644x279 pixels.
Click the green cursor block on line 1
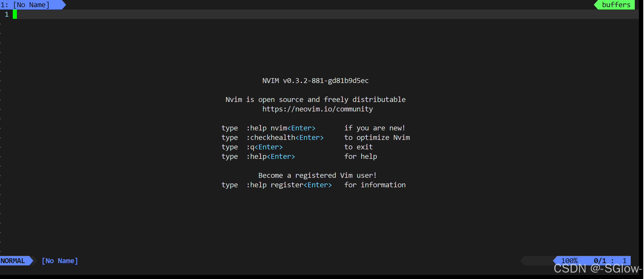(15, 14)
